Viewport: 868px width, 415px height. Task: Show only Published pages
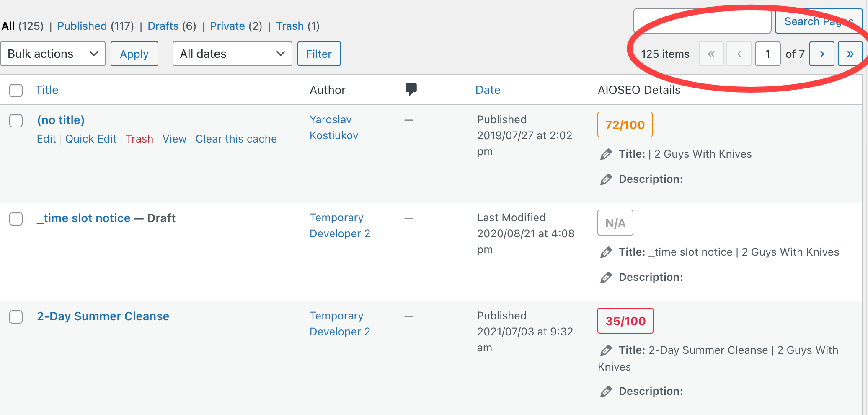click(x=82, y=26)
